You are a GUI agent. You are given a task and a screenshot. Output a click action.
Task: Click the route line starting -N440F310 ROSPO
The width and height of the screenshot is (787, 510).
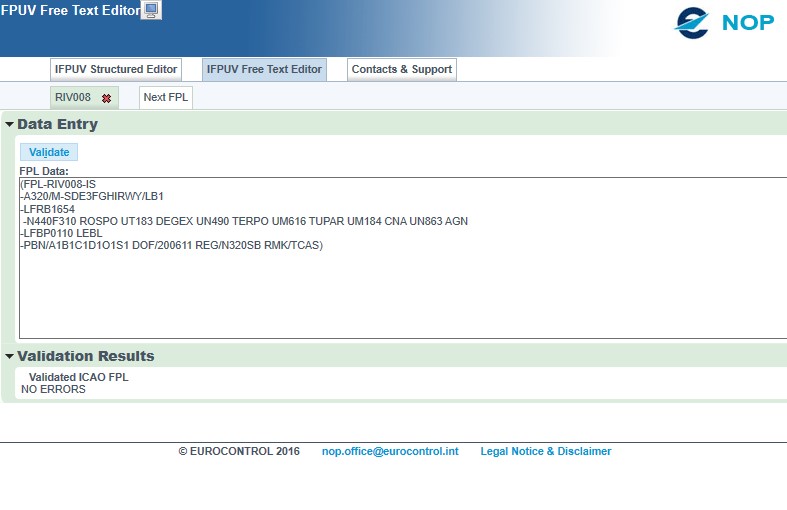point(245,221)
